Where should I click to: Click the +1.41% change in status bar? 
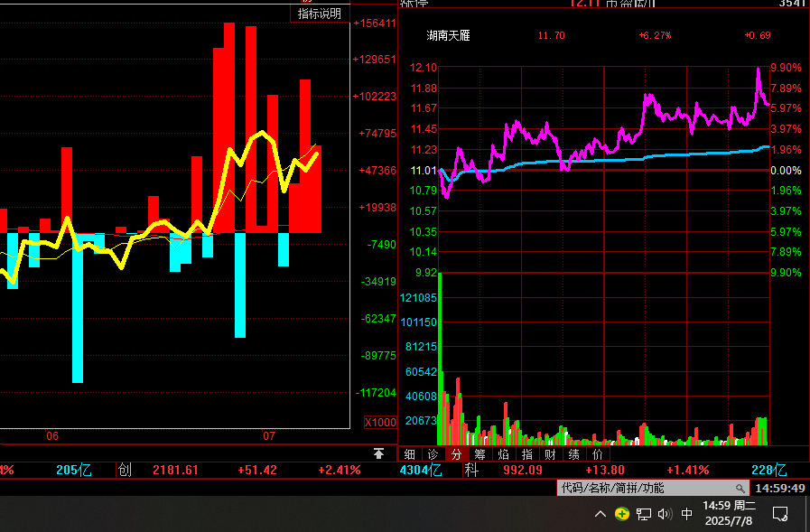coord(687,470)
